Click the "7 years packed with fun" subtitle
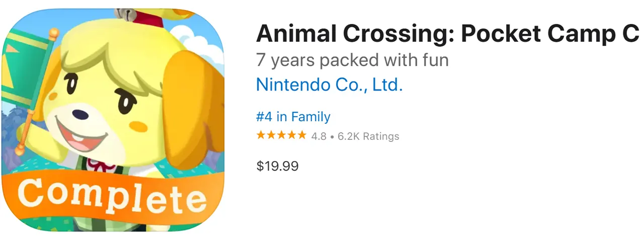 click(352, 60)
